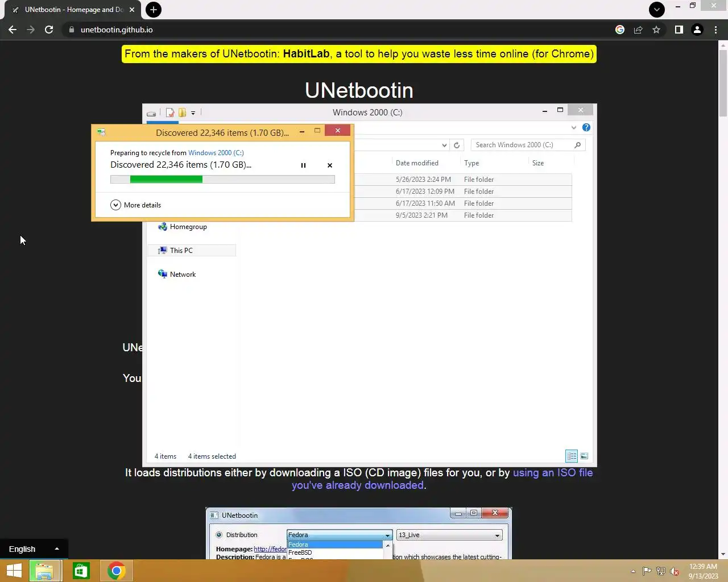Minimize the recycle progress dialog
Screen dimensions: 728x582
302,131
